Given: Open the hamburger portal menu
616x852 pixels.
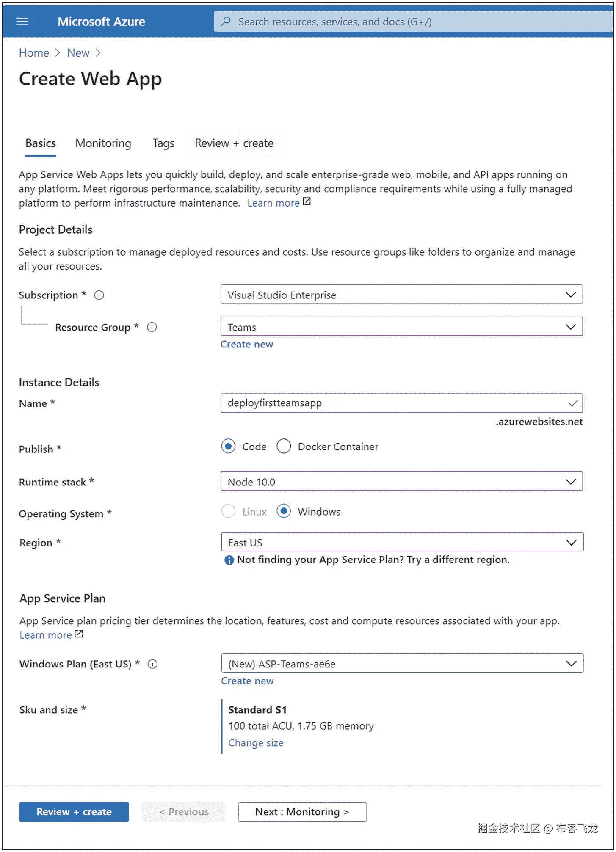Looking at the screenshot, I should pos(22,22).
